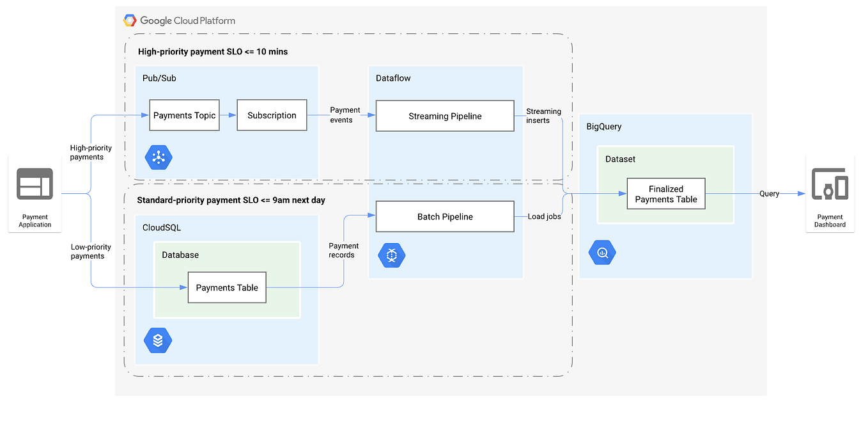Click the Finalized Payments Table box
The image size is (868, 430).
pyautogui.click(x=666, y=194)
